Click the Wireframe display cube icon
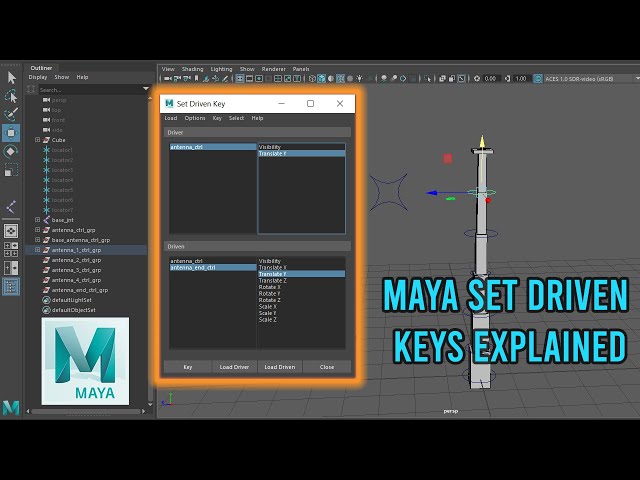Viewport: 640px width, 480px height. point(312,78)
